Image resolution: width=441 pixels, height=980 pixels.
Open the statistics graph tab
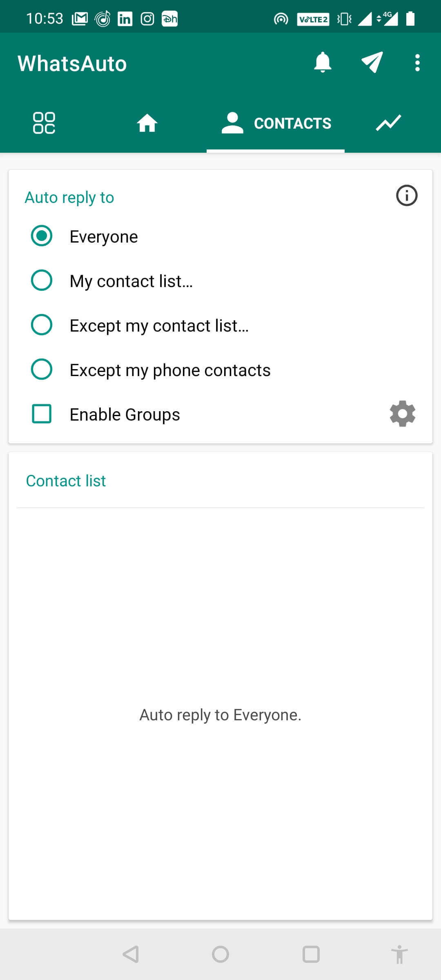388,123
